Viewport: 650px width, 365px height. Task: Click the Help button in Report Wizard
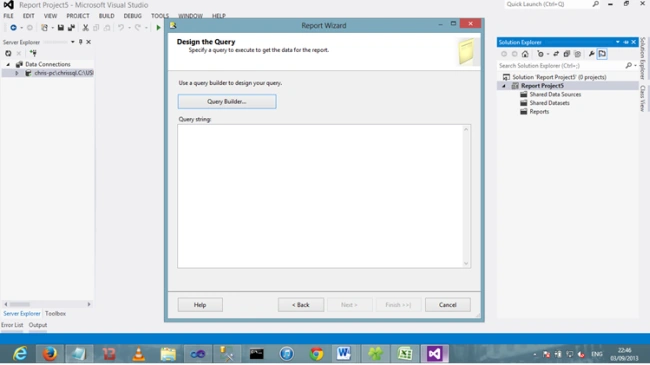point(200,305)
